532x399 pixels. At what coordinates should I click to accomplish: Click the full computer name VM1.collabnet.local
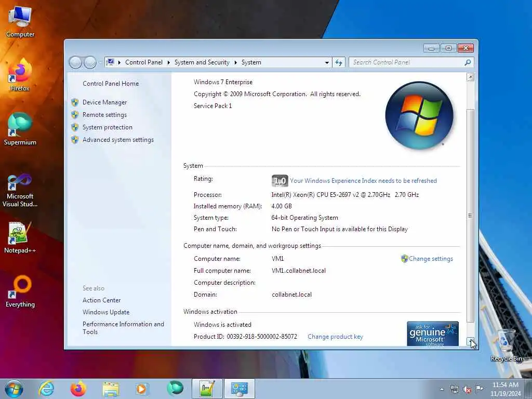point(299,270)
